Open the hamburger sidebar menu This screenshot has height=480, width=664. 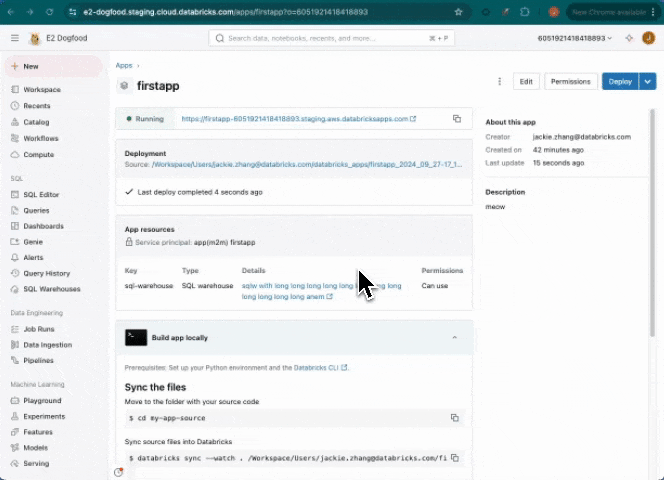[x=14, y=38]
